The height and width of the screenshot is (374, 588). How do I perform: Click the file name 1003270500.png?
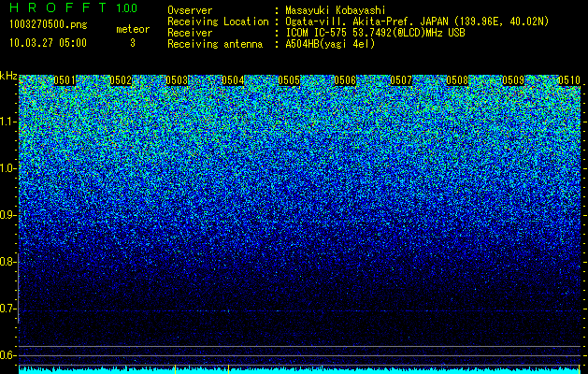[x=49, y=25]
